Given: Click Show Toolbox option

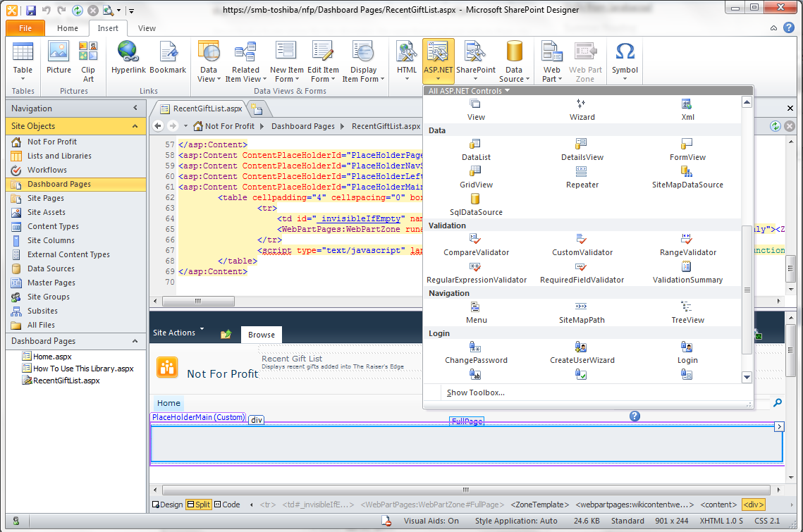Looking at the screenshot, I should coord(476,392).
